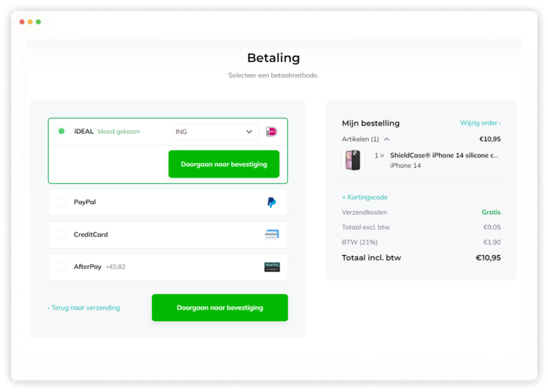Click Doorgaan naar bevestiging inside iDEAL box
The height and width of the screenshot is (392, 548).
[224, 164]
